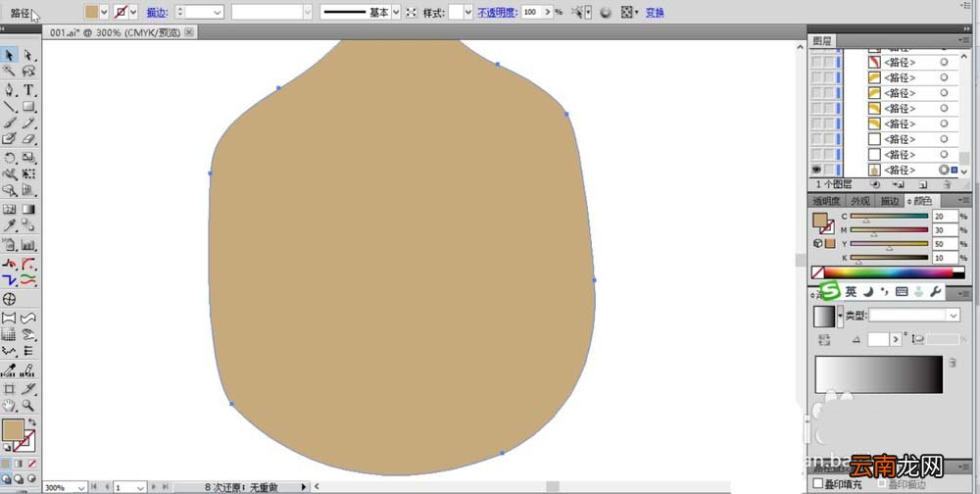The width and height of the screenshot is (980, 494).
Task: Swap fill and stroke colors arrow
Action: (32, 422)
